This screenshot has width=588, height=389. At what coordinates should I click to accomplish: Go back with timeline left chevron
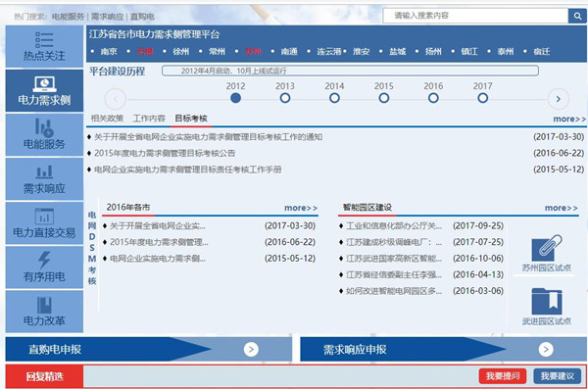pyautogui.click(x=116, y=99)
